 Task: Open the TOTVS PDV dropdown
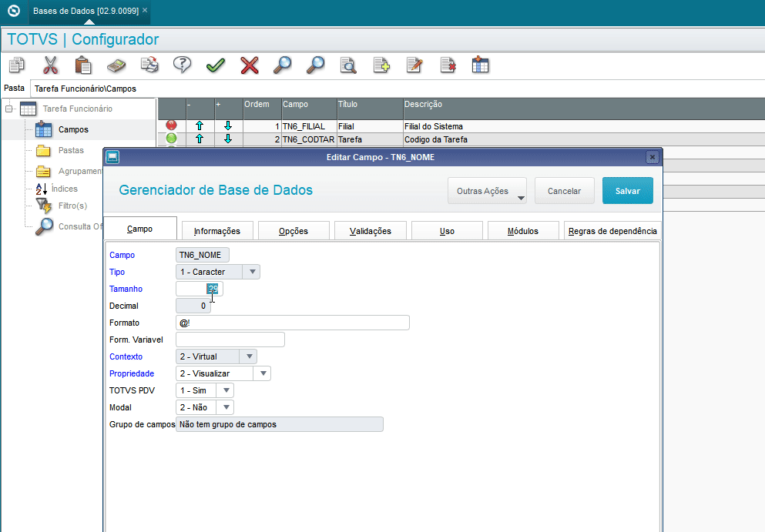[x=226, y=390]
